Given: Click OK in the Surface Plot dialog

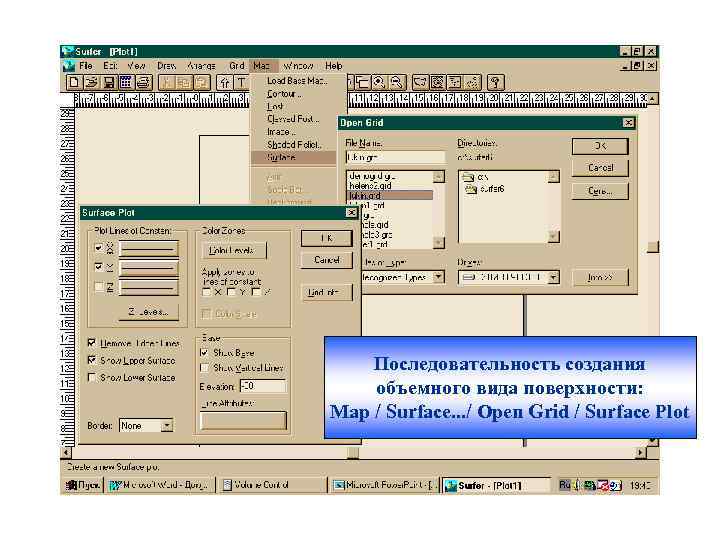Looking at the screenshot, I should (326, 238).
